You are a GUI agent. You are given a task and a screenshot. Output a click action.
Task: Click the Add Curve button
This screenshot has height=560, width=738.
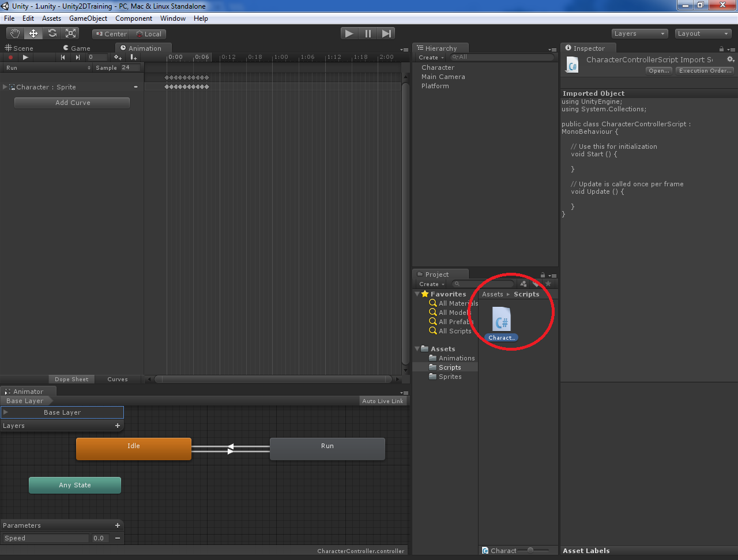(71, 102)
